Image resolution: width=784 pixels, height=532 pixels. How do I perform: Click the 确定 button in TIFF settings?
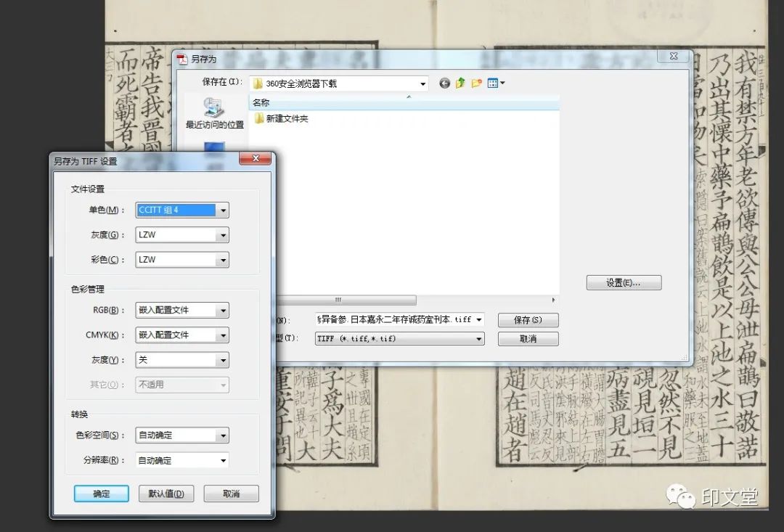tap(102, 494)
